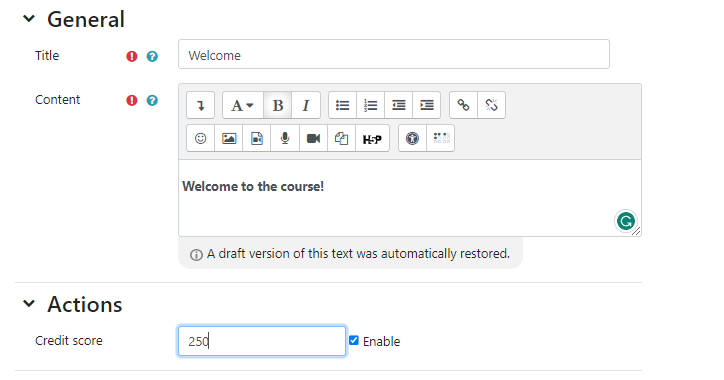Record video with the camera icon

click(x=314, y=138)
